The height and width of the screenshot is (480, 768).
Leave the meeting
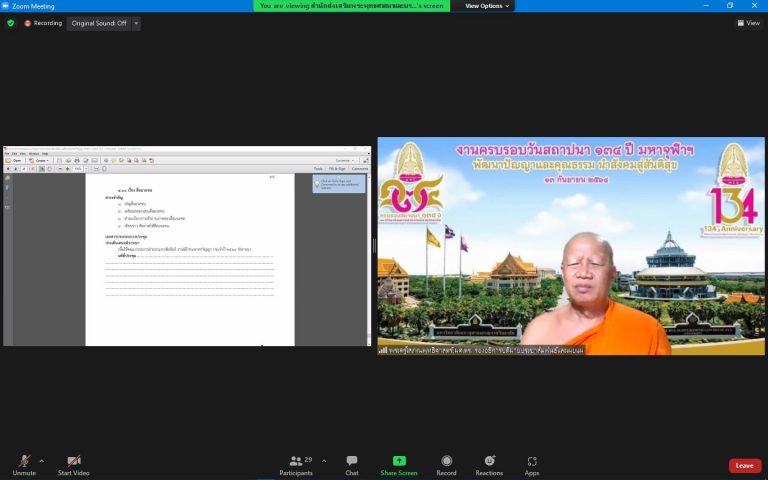coord(744,466)
